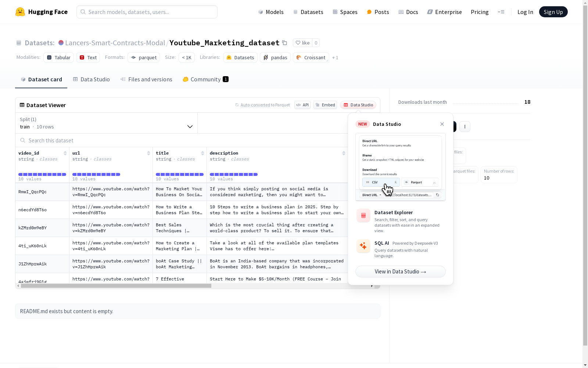588x368 pixels.
Task: Click the Datasets: breadcrumb link
Action: (x=39, y=43)
